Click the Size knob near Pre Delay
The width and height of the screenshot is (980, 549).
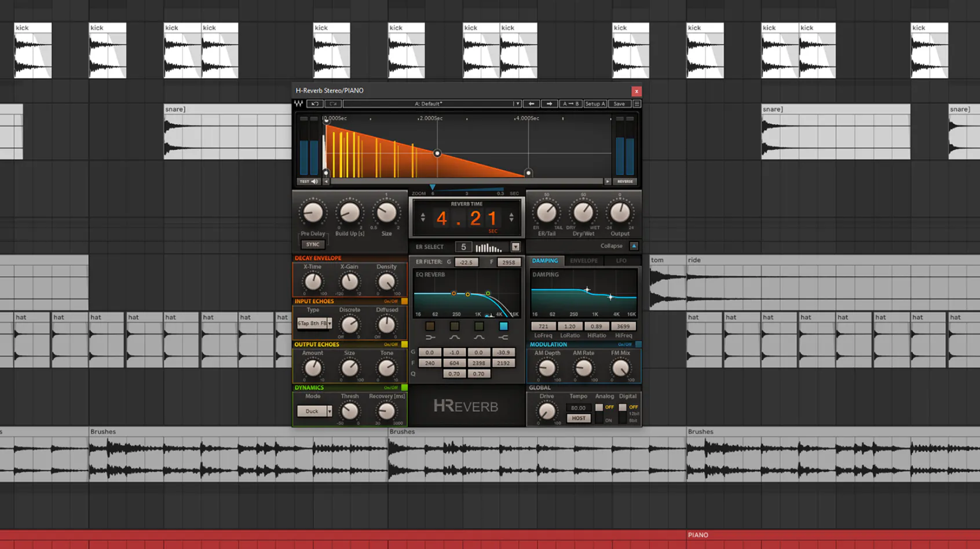[386, 213]
